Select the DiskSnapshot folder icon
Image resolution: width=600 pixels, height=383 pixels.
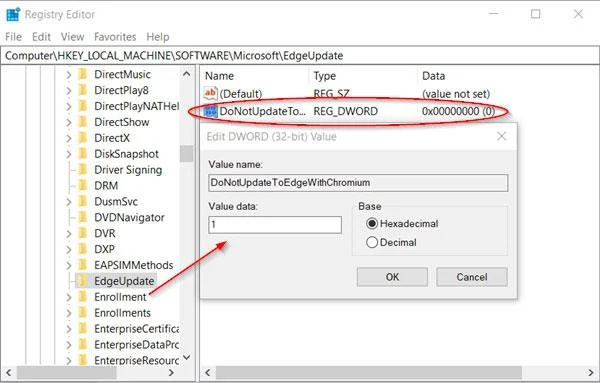coord(83,154)
